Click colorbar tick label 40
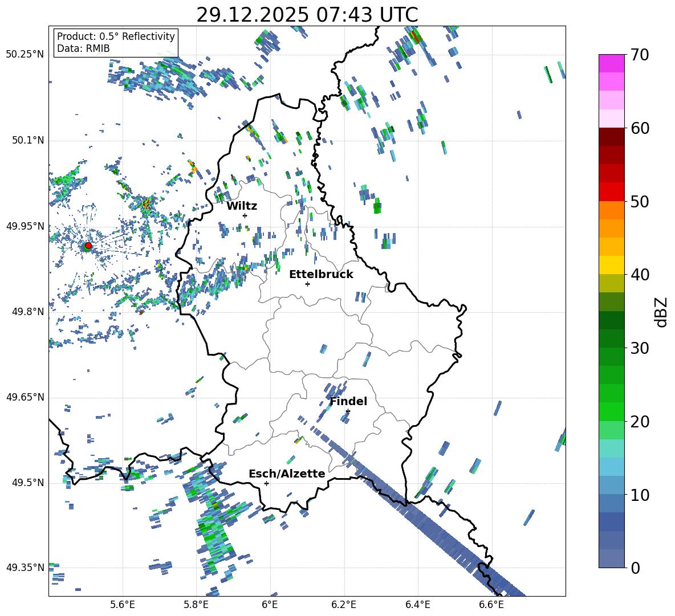 click(640, 275)
